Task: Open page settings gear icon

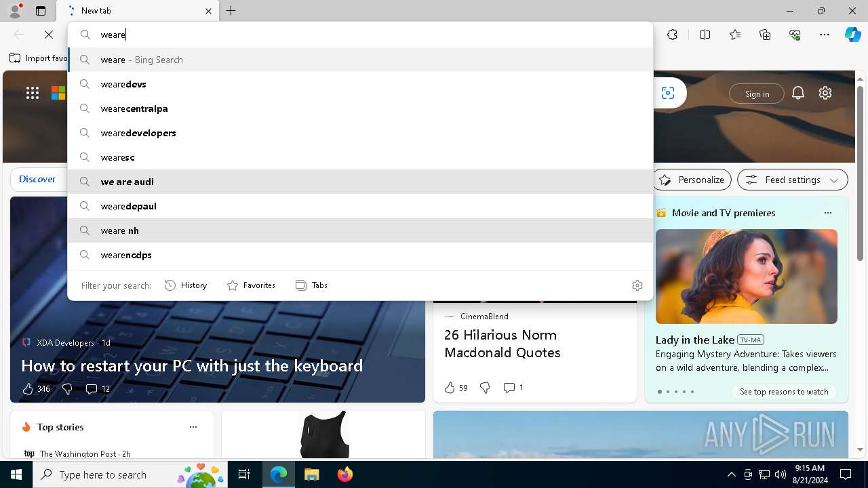Action: [825, 93]
